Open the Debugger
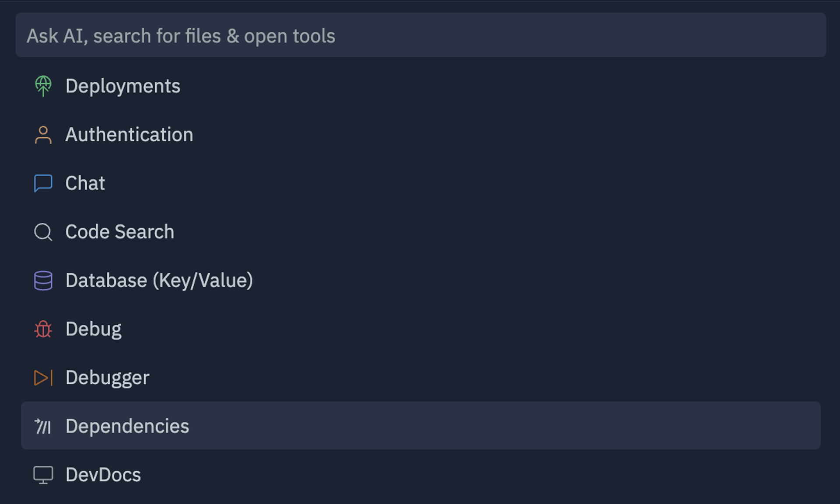This screenshot has height=504, width=840. (x=107, y=378)
